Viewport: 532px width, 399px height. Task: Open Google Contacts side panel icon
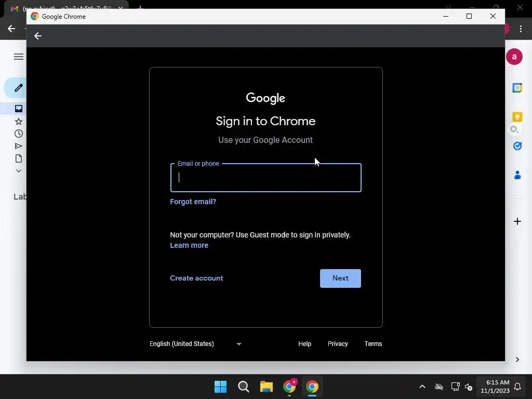(x=517, y=175)
